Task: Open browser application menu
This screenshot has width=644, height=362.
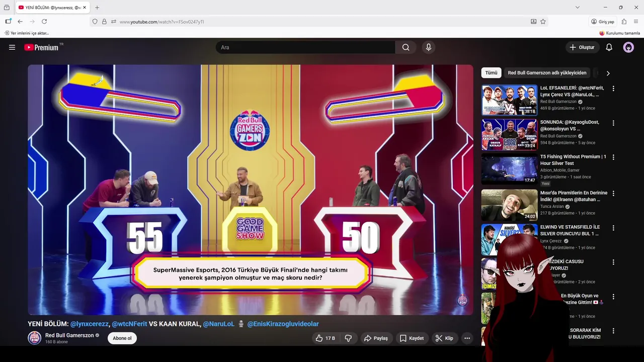Action: 636,22
